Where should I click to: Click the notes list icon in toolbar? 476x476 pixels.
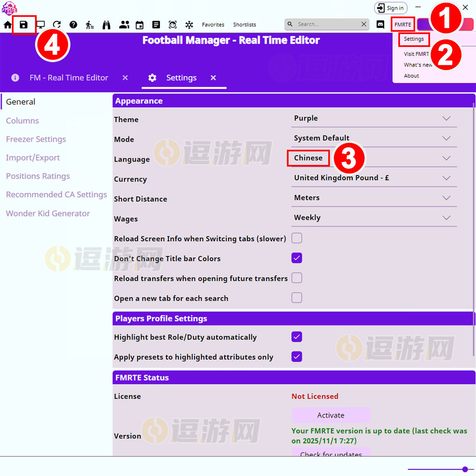(x=156, y=25)
